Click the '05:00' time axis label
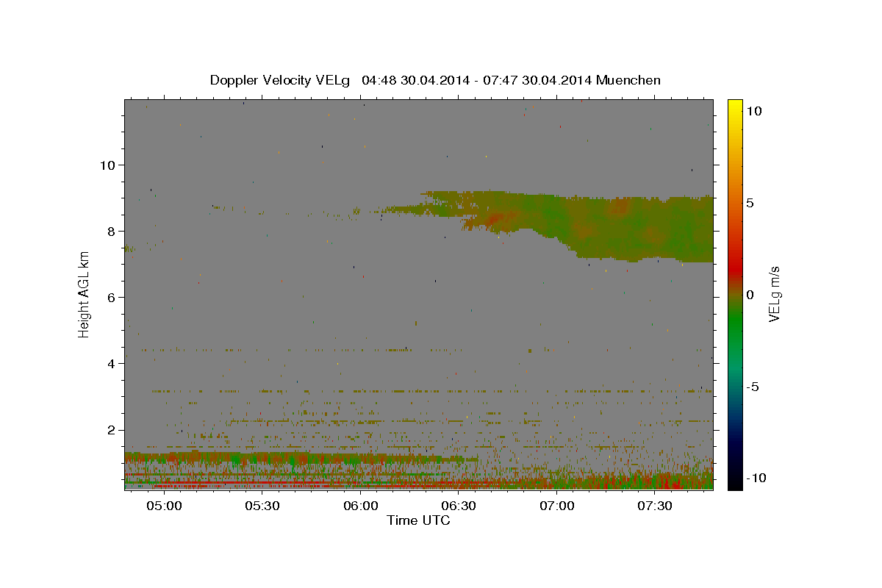The image size is (882, 588). 164,506
